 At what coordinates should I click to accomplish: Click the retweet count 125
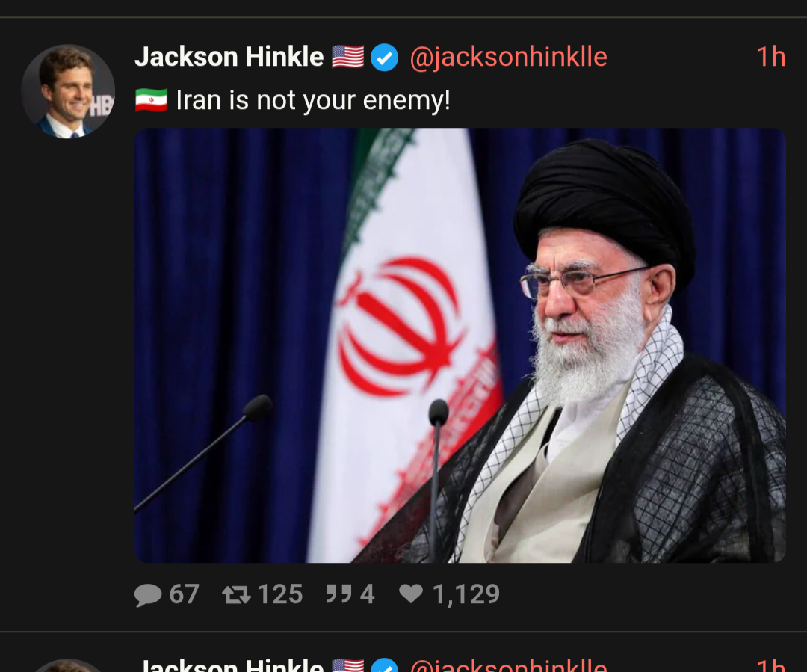pyautogui.click(x=280, y=594)
